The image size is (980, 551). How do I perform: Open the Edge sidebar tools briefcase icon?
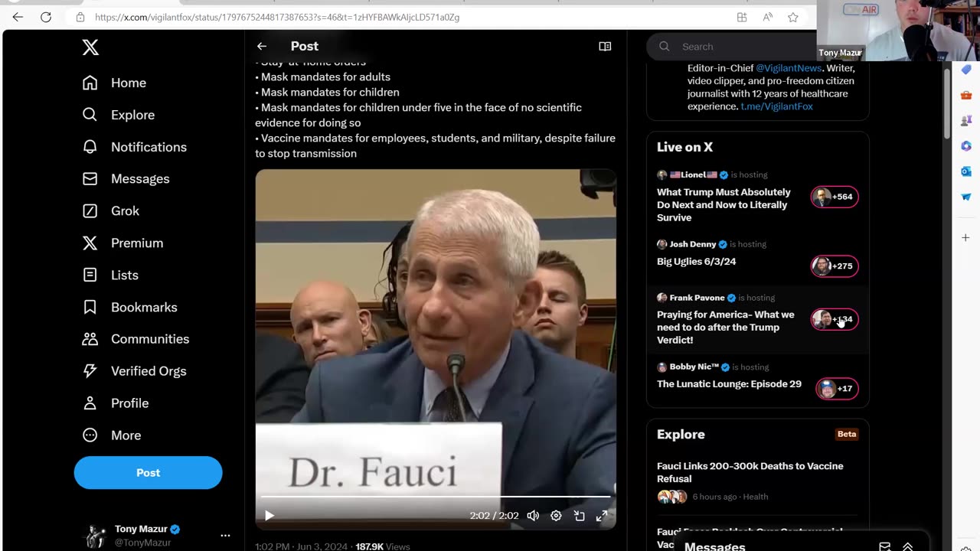pyautogui.click(x=966, y=96)
